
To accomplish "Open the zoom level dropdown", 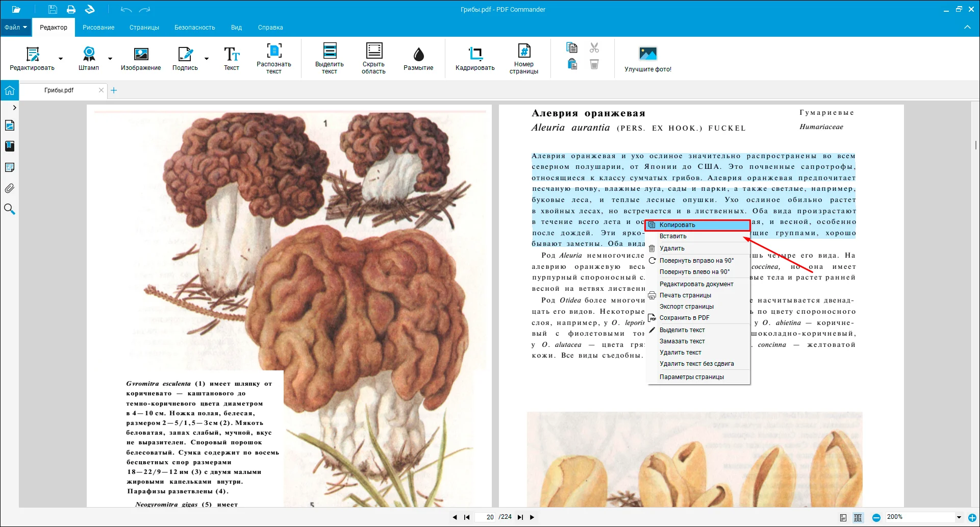I will click(959, 517).
